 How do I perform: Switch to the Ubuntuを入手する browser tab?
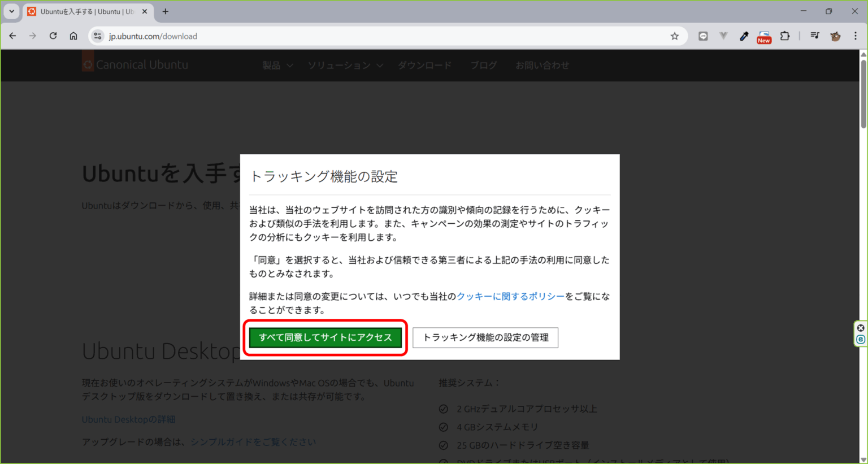pos(85,11)
